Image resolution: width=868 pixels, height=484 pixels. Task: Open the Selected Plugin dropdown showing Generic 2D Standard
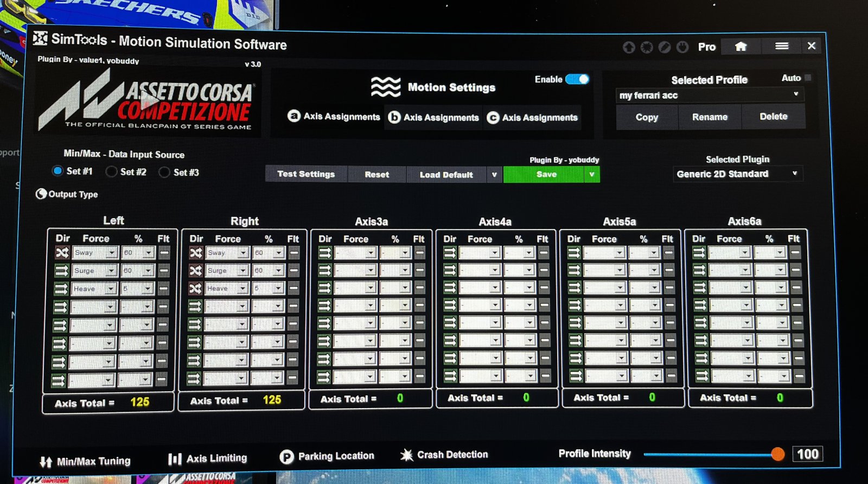point(738,174)
